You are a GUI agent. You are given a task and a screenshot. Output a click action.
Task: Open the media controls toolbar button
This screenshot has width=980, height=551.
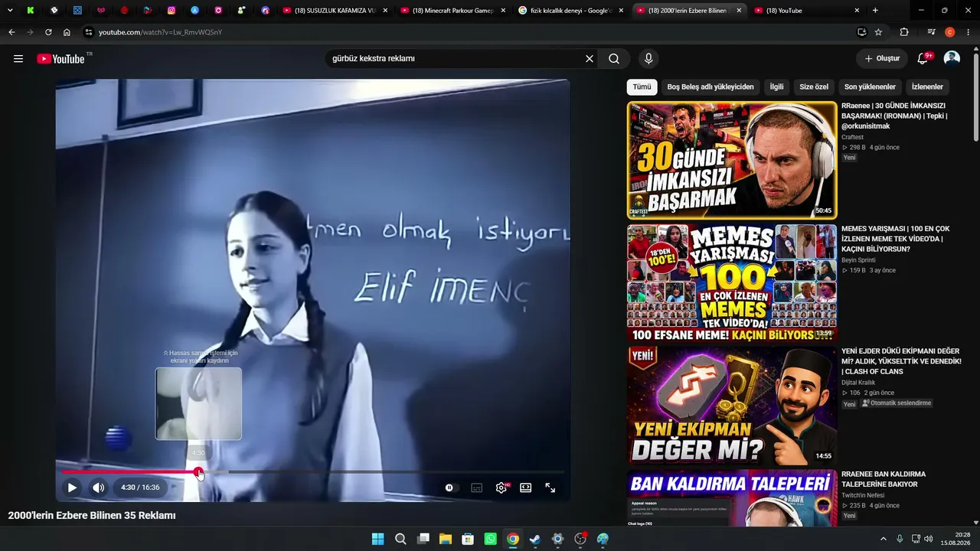(x=931, y=32)
